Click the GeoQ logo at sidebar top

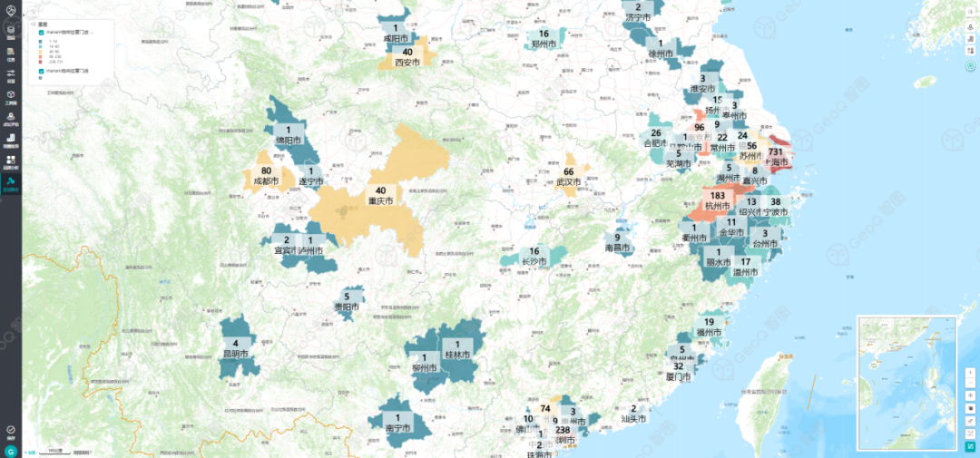pyautogui.click(x=11, y=11)
